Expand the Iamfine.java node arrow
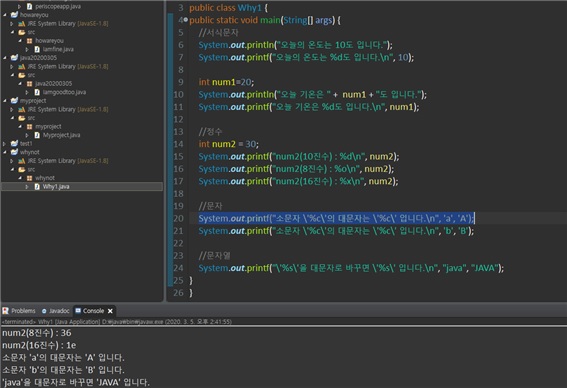 [27, 49]
